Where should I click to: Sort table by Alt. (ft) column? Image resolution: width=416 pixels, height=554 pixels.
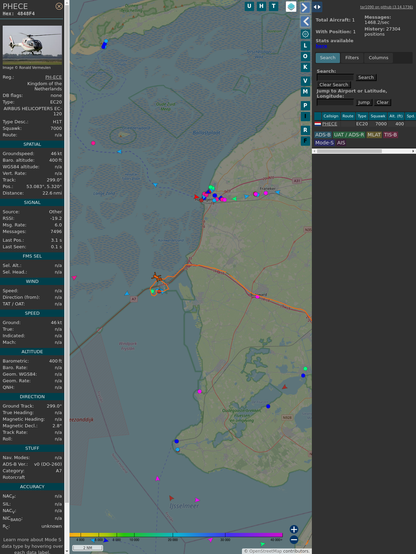click(396, 116)
